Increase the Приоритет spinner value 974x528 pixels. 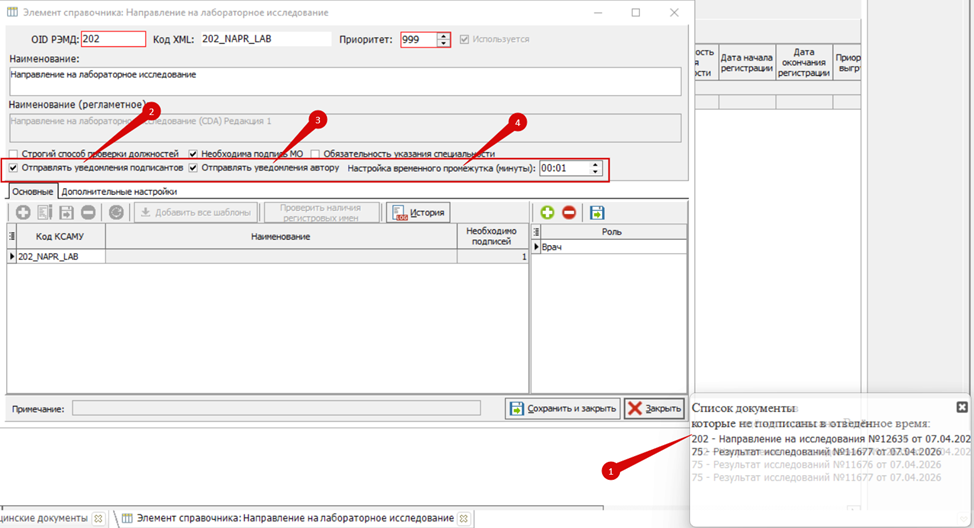pos(444,35)
